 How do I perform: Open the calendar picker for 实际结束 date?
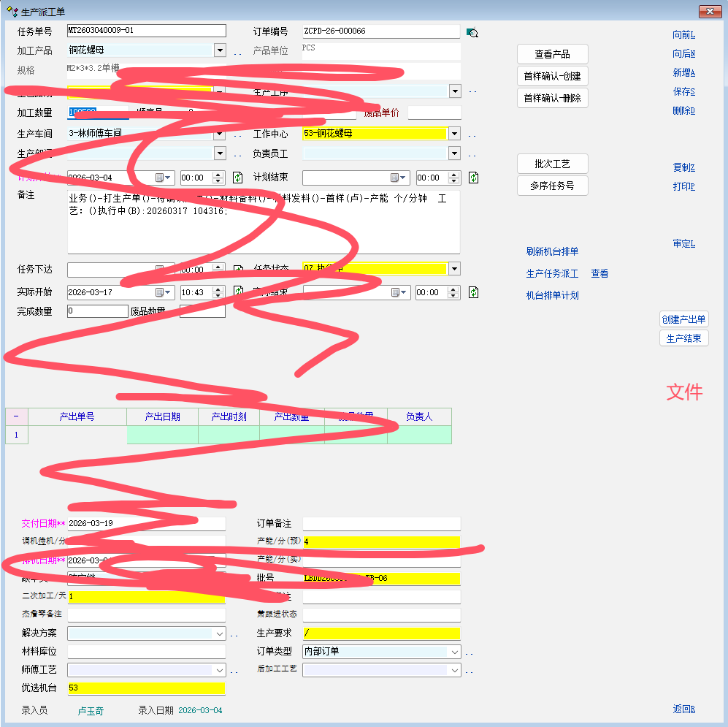[399, 292]
